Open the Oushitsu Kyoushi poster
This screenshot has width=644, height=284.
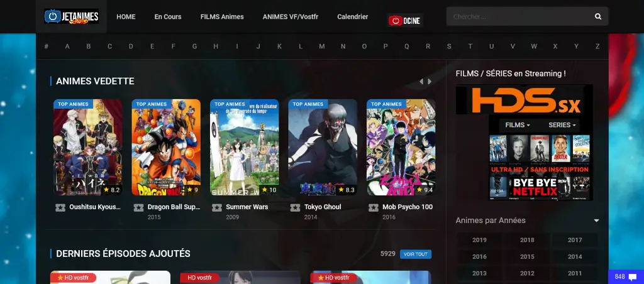[x=87, y=147]
